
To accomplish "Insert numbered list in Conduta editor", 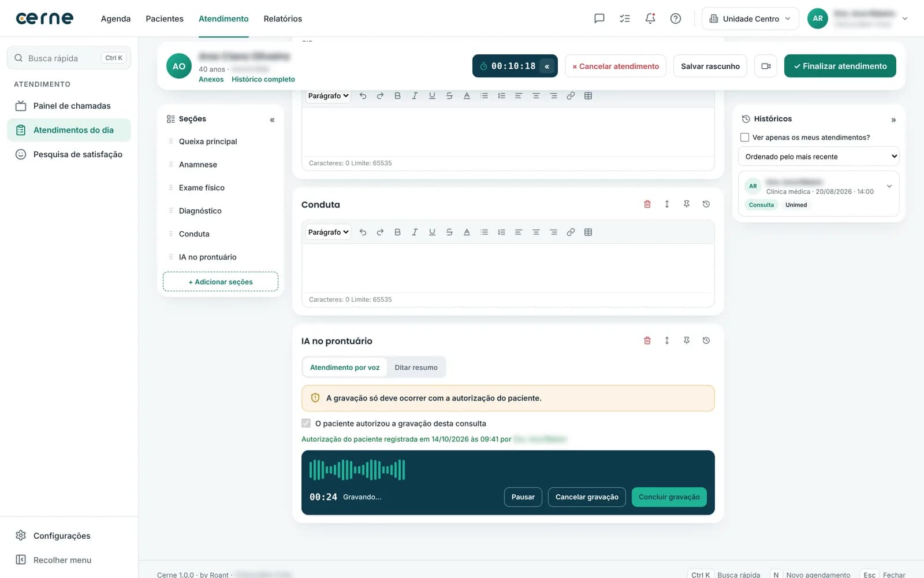I will click(501, 232).
